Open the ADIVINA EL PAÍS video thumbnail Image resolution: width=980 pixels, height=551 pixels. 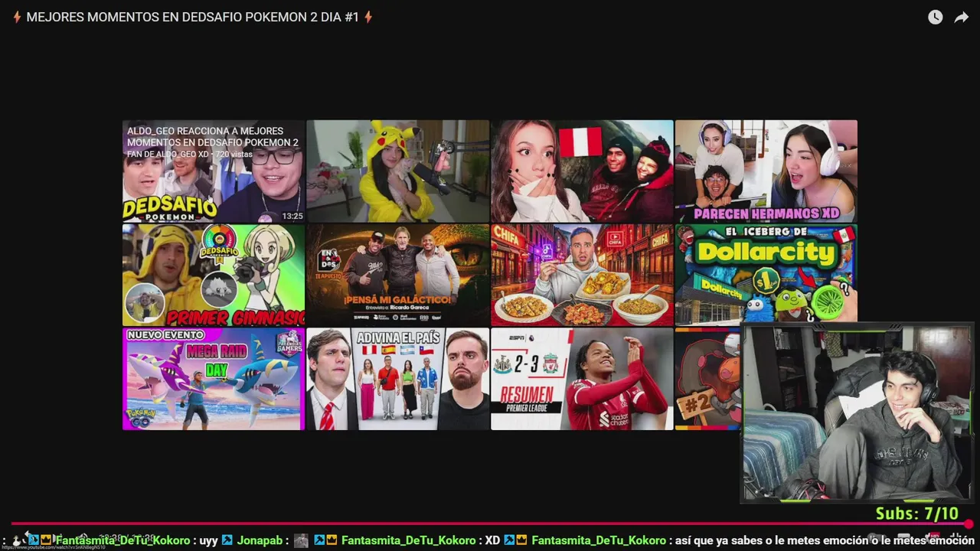pyautogui.click(x=397, y=379)
